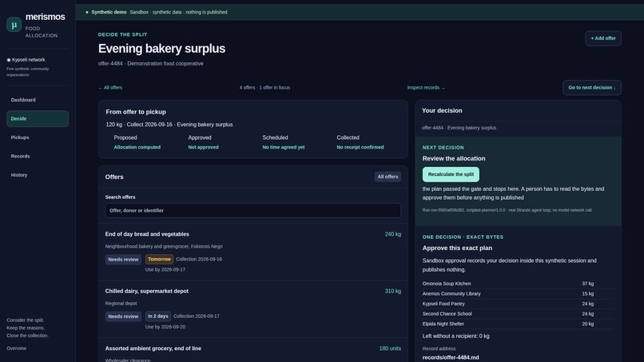
Task: Click Go to next decision button
Action: click(592, 88)
